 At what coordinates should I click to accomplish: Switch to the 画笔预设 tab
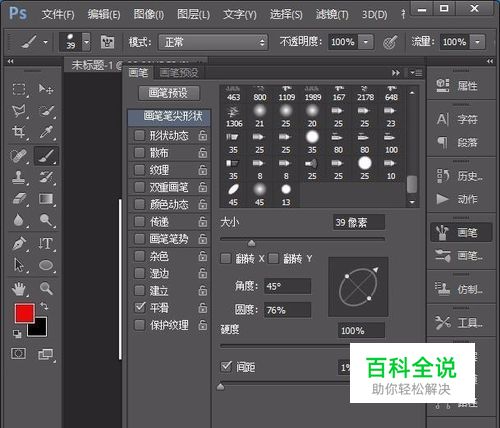[x=179, y=73]
